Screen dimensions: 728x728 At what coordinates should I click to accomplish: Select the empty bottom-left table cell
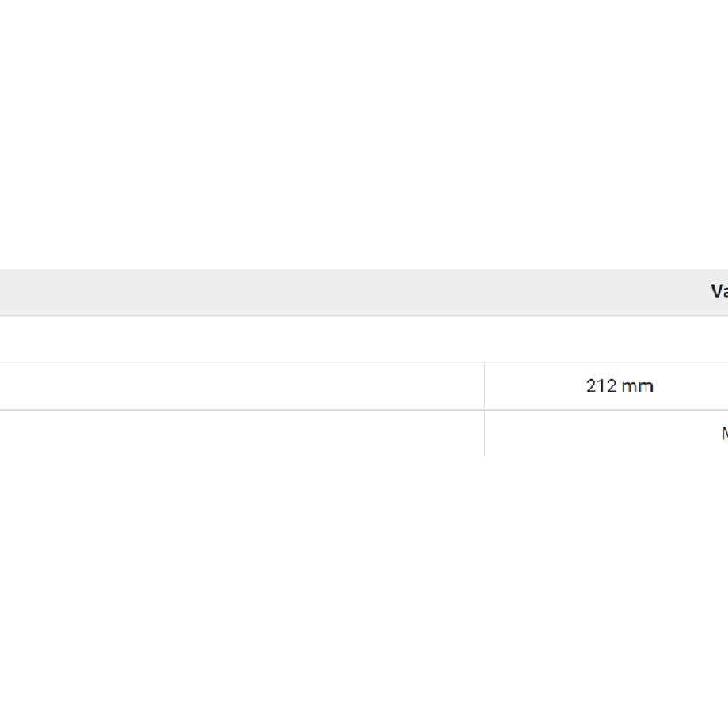point(242,433)
